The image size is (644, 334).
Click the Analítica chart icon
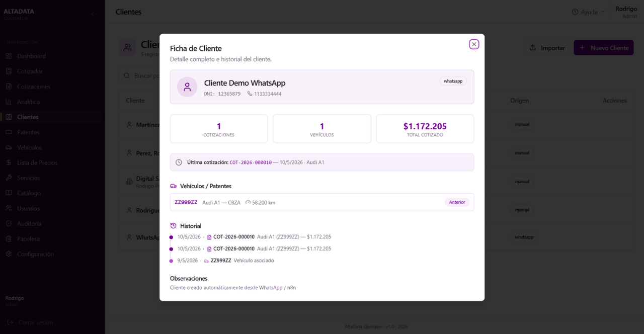pos(9,102)
